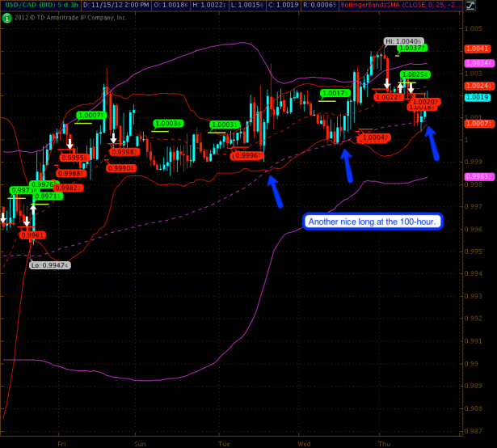Select the red 1.00207 signal label
The height and width of the screenshot is (448, 497).
coord(425,102)
